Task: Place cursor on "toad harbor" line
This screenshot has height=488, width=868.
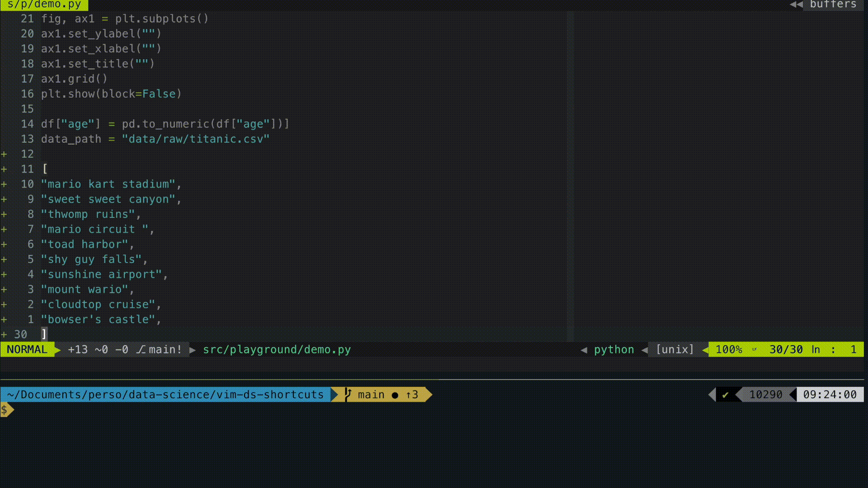Action: click(x=87, y=244)
